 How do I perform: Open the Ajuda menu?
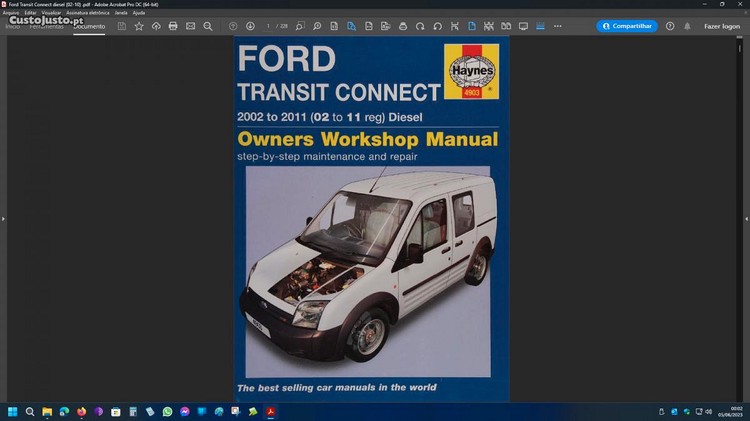139,13
